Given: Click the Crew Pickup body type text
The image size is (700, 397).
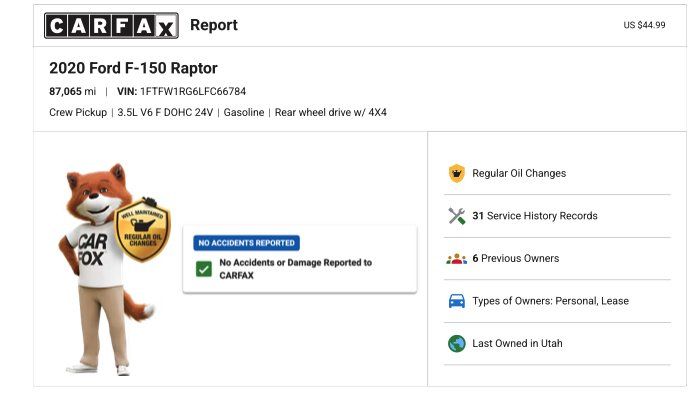Looking at the screenshot, I should 78,113.
